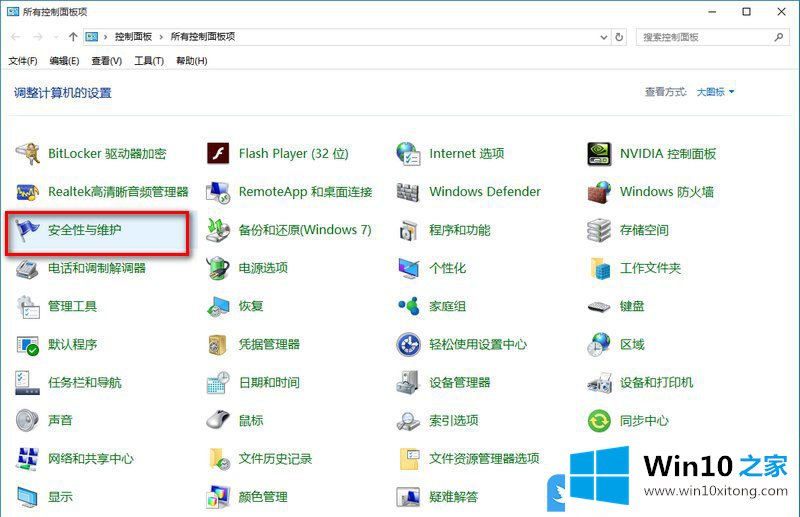Click the 控制面板 breadcrumb link
The width and height of the screenshot is (800, 517).
(x=133, y=37)
